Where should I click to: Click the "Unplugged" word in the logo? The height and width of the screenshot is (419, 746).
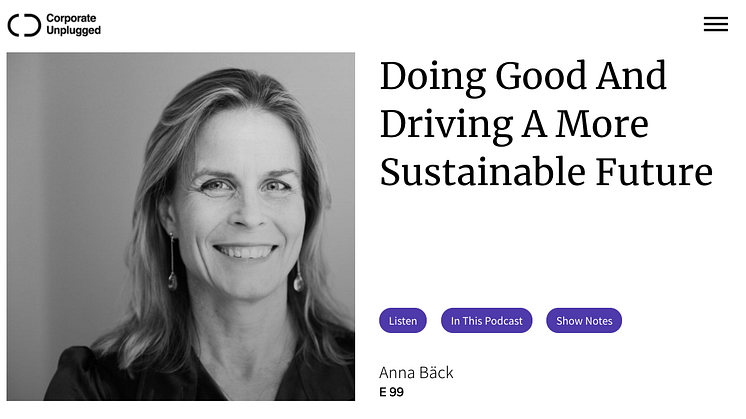(73, 31)
